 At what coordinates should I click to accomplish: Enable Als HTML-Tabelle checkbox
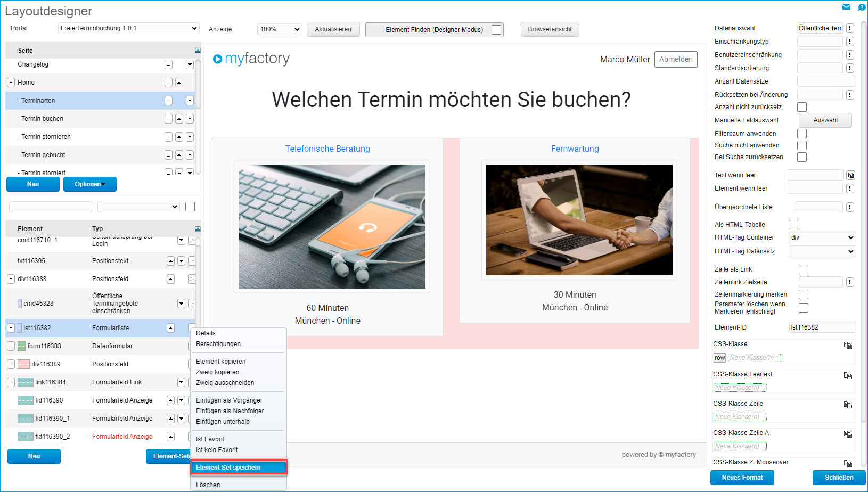click(x=793, y=225)
